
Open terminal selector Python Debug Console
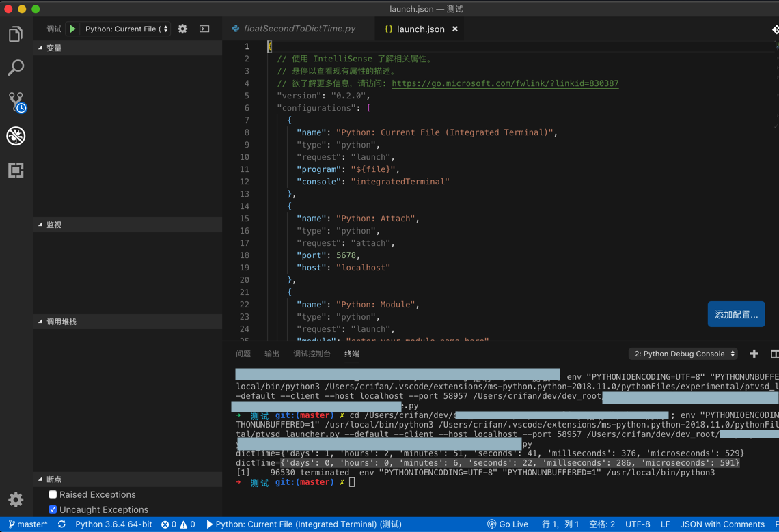coord(683,354)
